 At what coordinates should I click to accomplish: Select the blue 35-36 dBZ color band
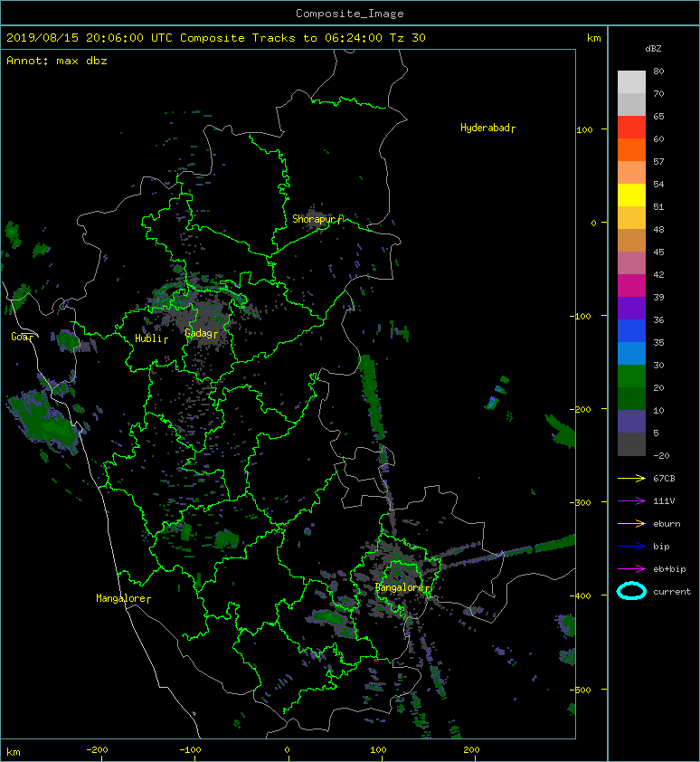point(631,331)
